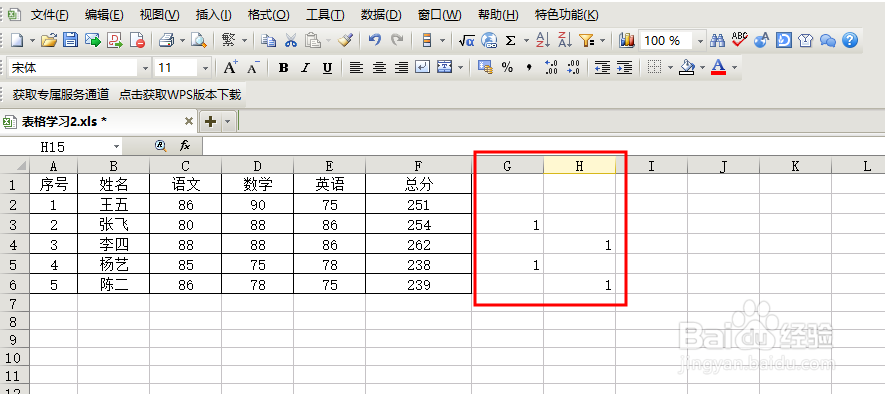The height and width of the screenshot is (394, 885).
Task: Open help with question mark icon
Action: (849, 40)
